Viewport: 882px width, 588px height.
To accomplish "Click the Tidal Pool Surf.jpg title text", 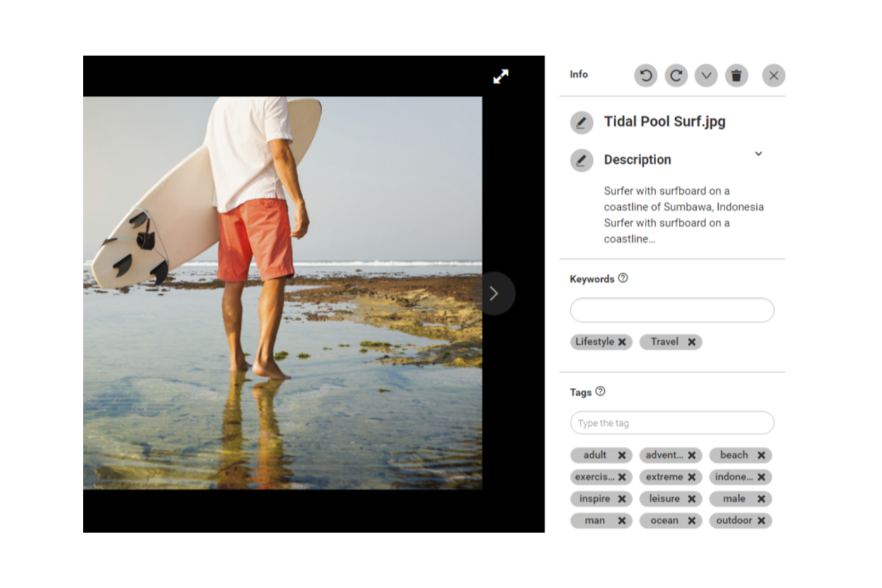I will (x=664, y=122).
